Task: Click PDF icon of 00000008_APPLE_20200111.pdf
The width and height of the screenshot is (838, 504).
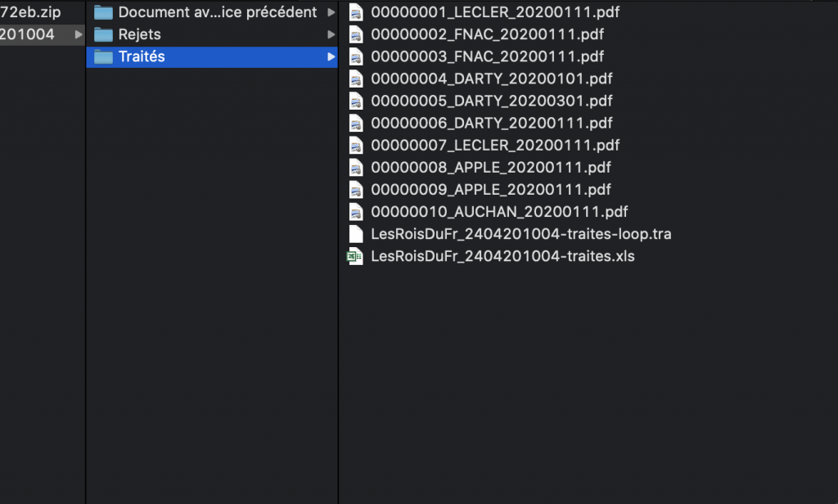Action: [356, 168]
